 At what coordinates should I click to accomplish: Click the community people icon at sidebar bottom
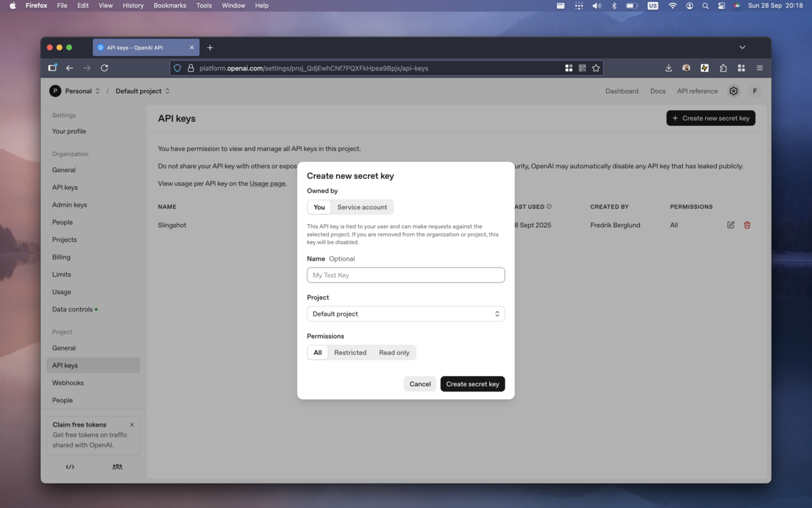coord(117,467)
